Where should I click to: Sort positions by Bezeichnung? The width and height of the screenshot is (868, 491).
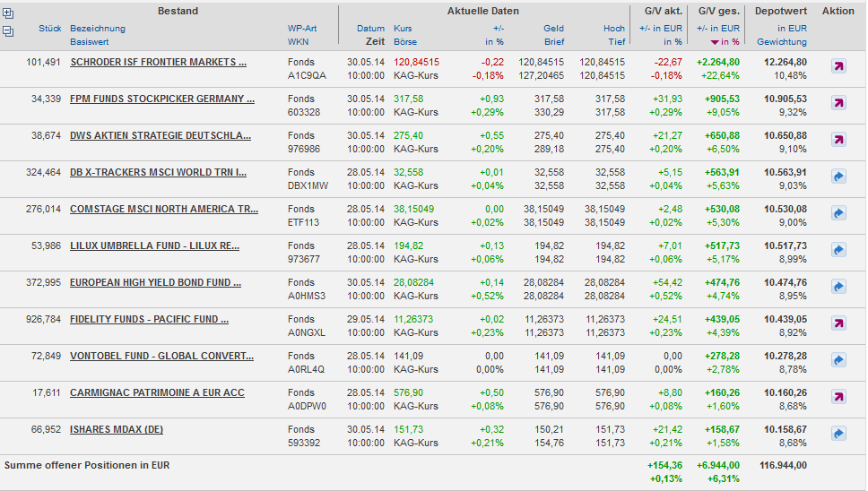pyautogui.click(x=98, y=28)
